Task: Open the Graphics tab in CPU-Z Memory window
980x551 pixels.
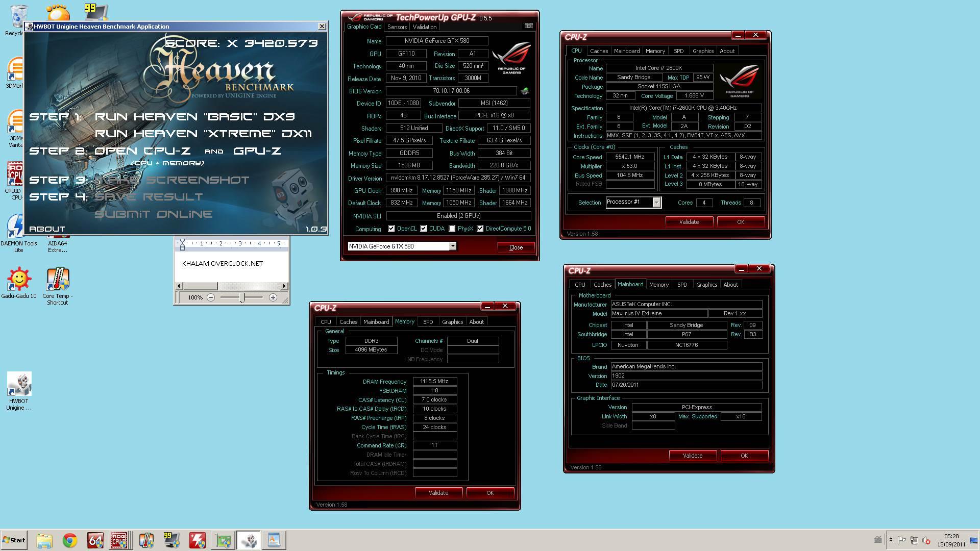Action: pos(453,322)
